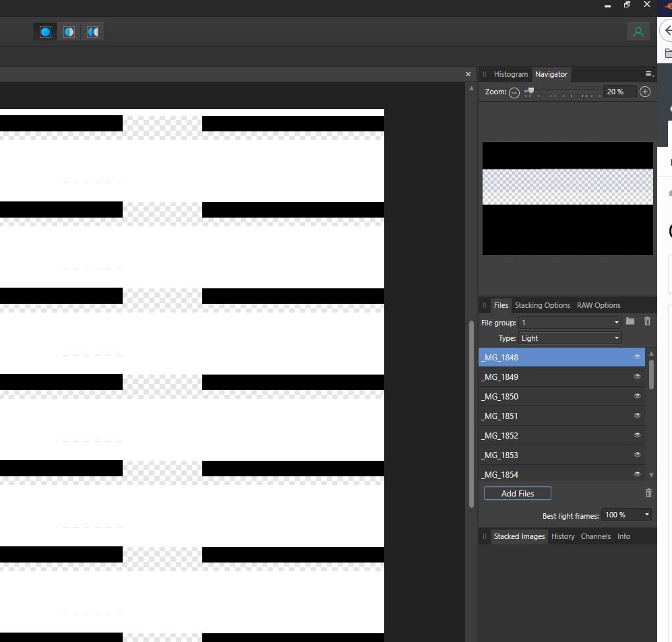Switch to the Histogram tab
This screenshot has height=642, width=672.
(510, 74)
